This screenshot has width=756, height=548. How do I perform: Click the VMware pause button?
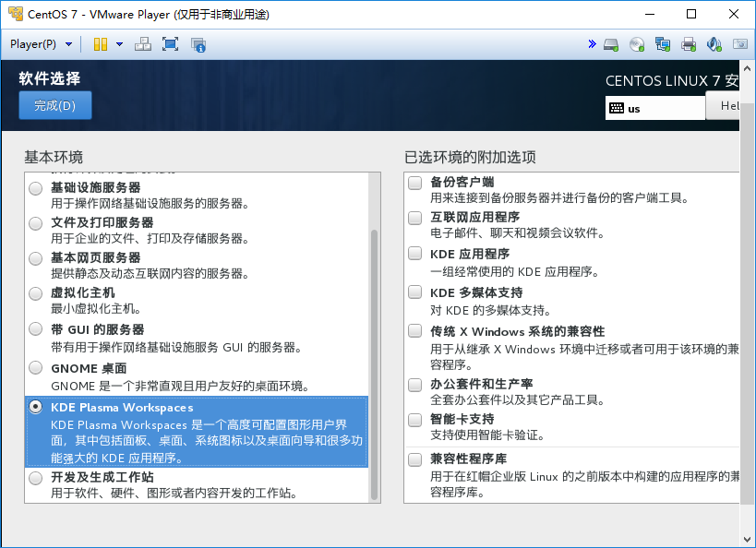click(x=101, y=44)
